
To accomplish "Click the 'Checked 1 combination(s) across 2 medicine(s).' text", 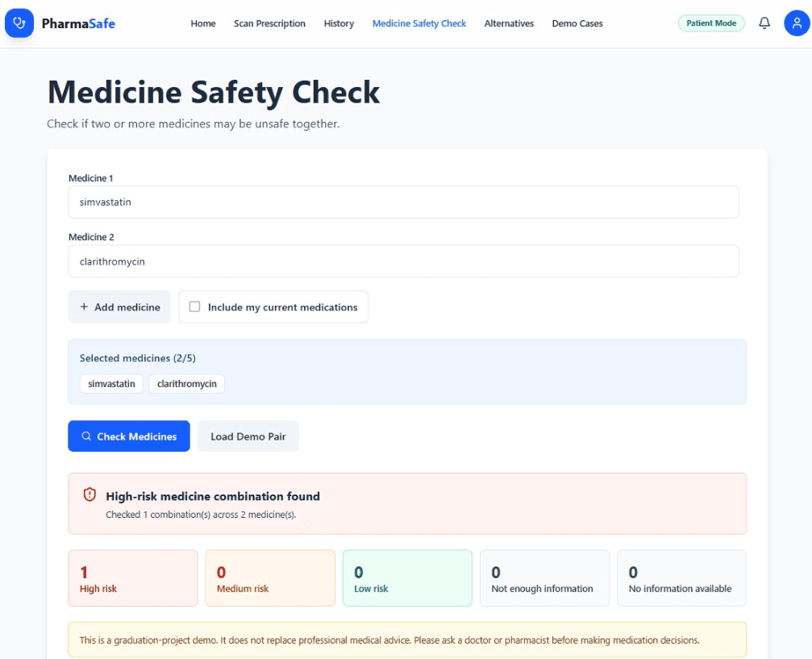I will click(201, 515).
